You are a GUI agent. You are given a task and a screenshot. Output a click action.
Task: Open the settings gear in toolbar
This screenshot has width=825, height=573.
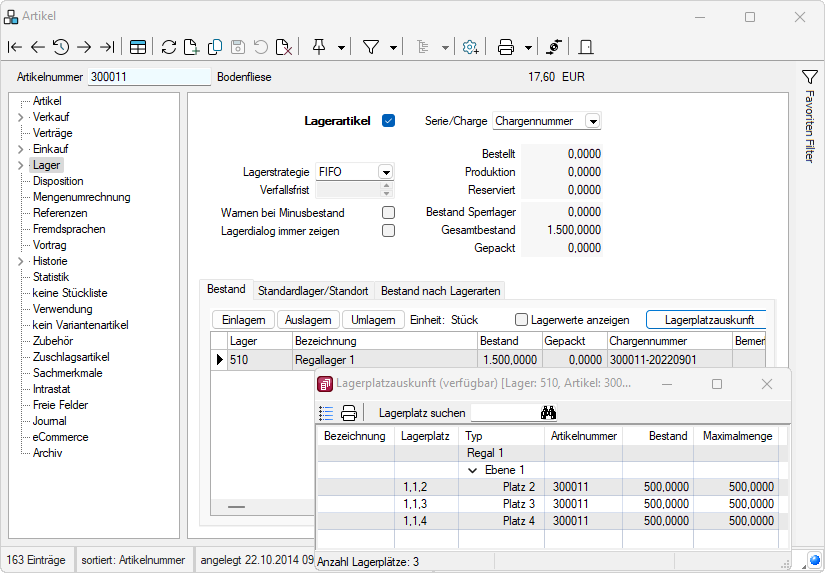click(x=470, y=47)
